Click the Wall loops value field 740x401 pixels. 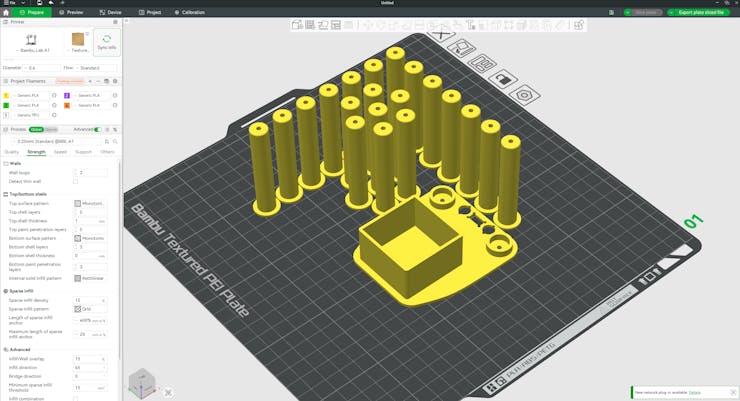point(91,173)
